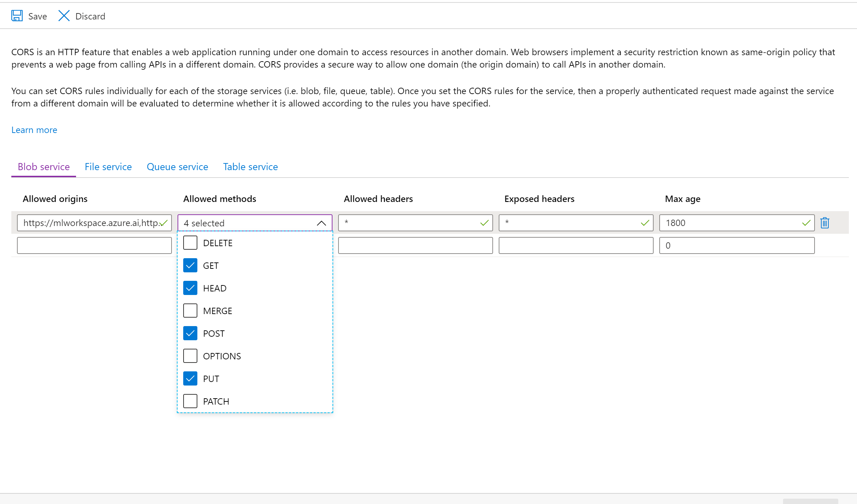
Task: Focus the empty Allowed headers field in new row
Action: point(415,245)
